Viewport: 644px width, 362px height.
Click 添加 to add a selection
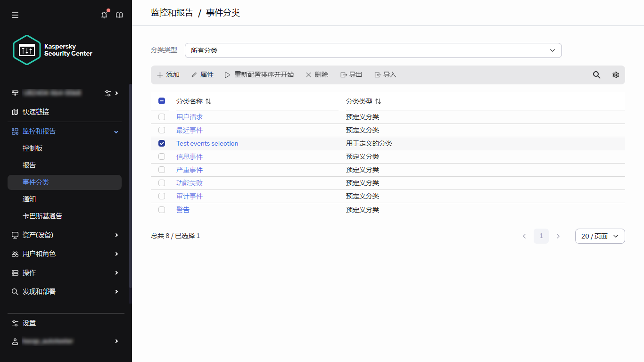[168, 74]
